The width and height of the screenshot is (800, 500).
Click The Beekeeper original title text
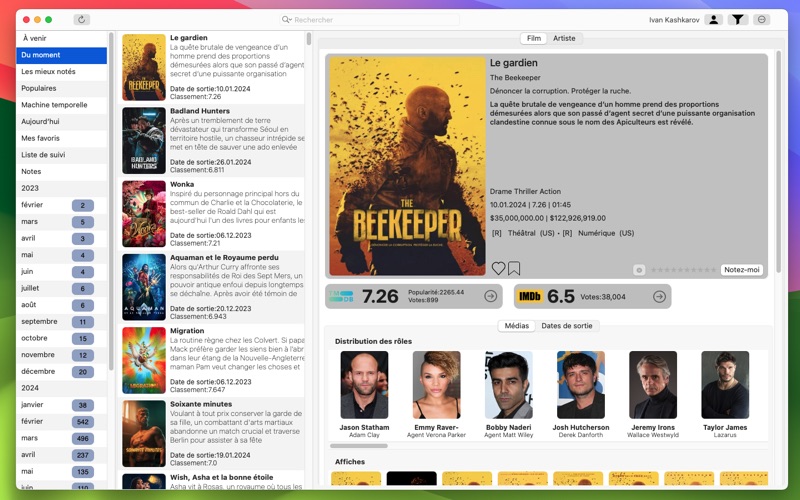coord(515,78)
